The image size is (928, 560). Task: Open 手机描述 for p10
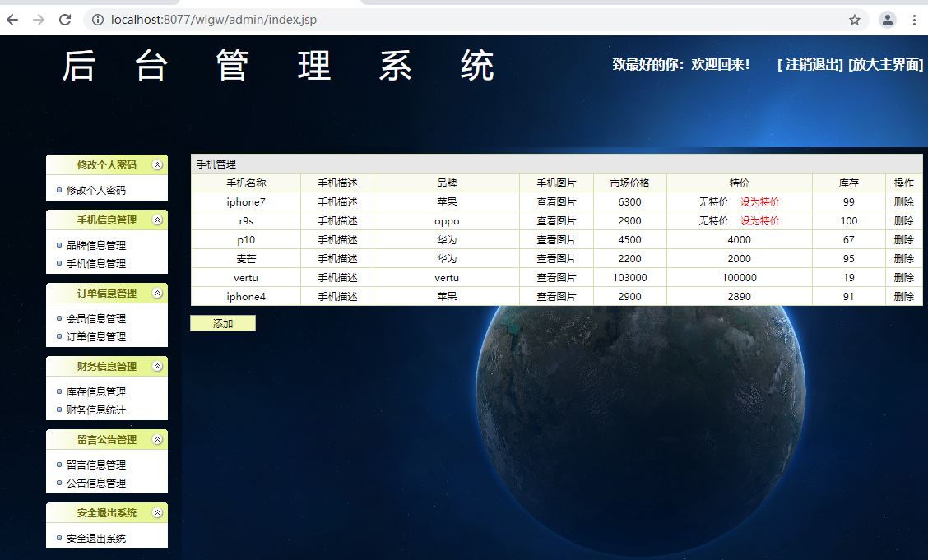tap(337, 240)
